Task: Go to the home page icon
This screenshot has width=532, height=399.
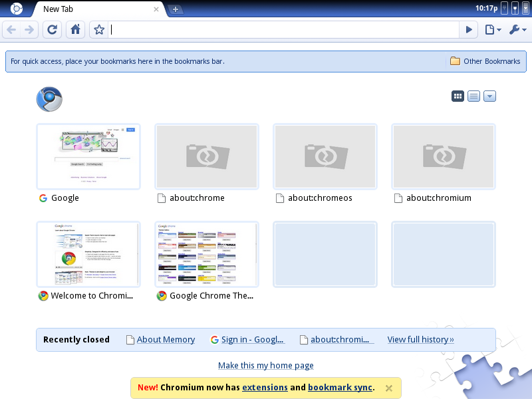Action: pyautogui.click(x=75, y=30)
